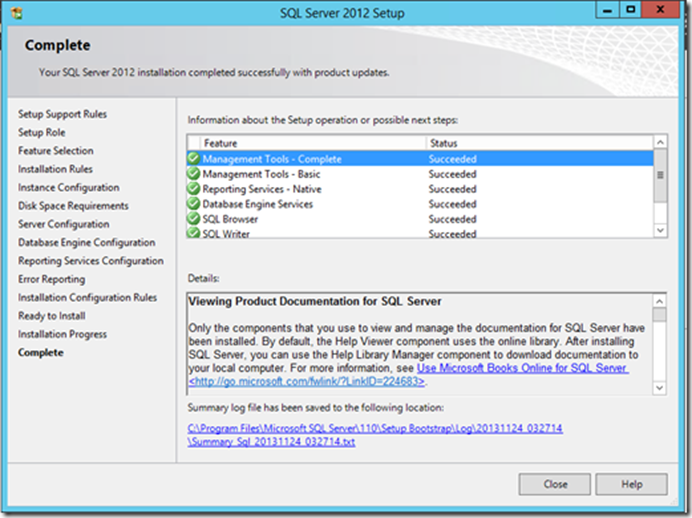Open Help for the setup wizard

pos(632,484)
